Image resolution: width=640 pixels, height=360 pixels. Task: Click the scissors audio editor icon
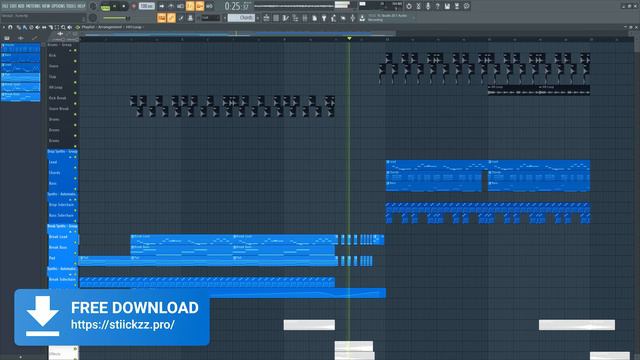[x=418, y=6]
